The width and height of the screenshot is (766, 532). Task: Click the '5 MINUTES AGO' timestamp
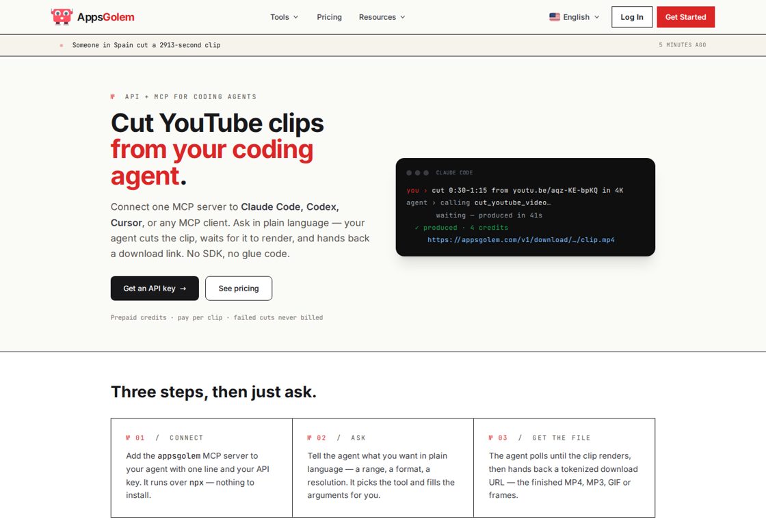(x=682, y=45)
